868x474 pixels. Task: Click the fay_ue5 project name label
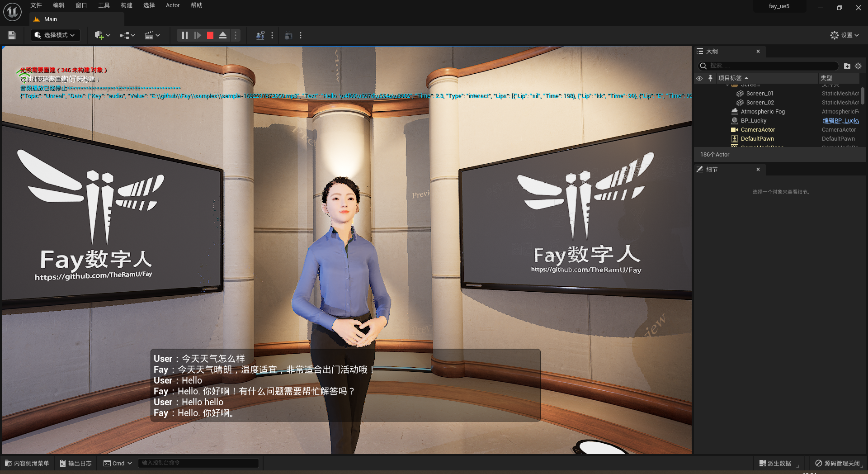pyautogui.click(x=779, y=6)
